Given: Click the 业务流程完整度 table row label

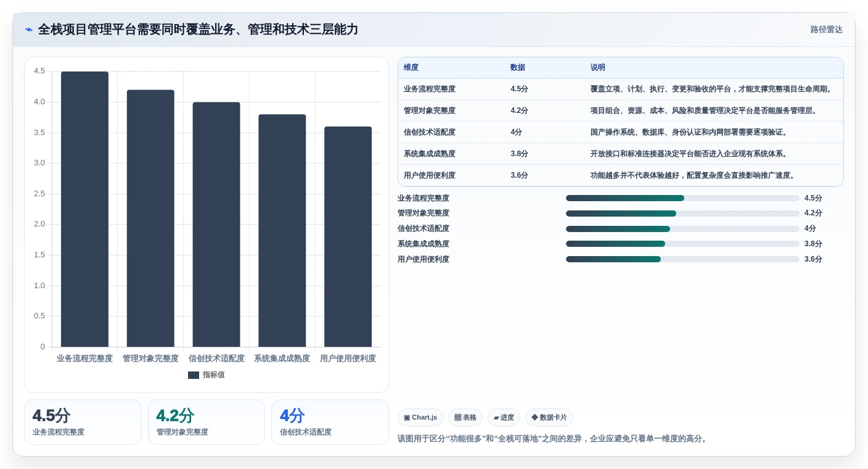Looking at the screenshot, I should [430, 89].
